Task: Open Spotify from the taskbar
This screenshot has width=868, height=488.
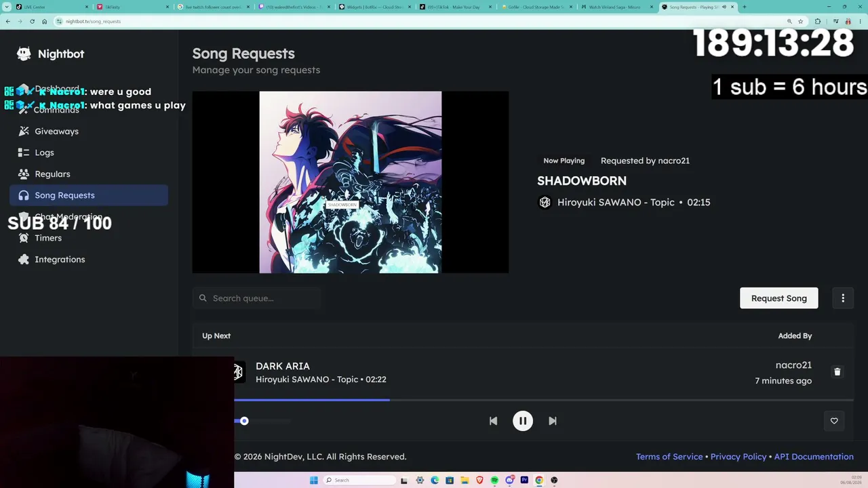Action: [494, 481]
